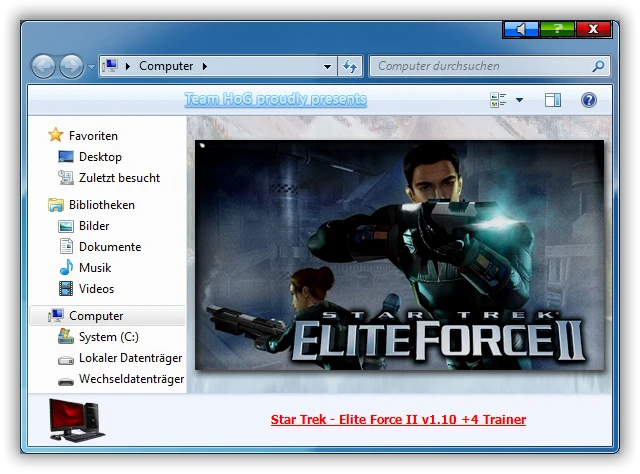Image resolution: width=640 pixels, height=474 pixels.
Task: Click the change view icon
Action: pyautogui.click(x=498, y=100)
